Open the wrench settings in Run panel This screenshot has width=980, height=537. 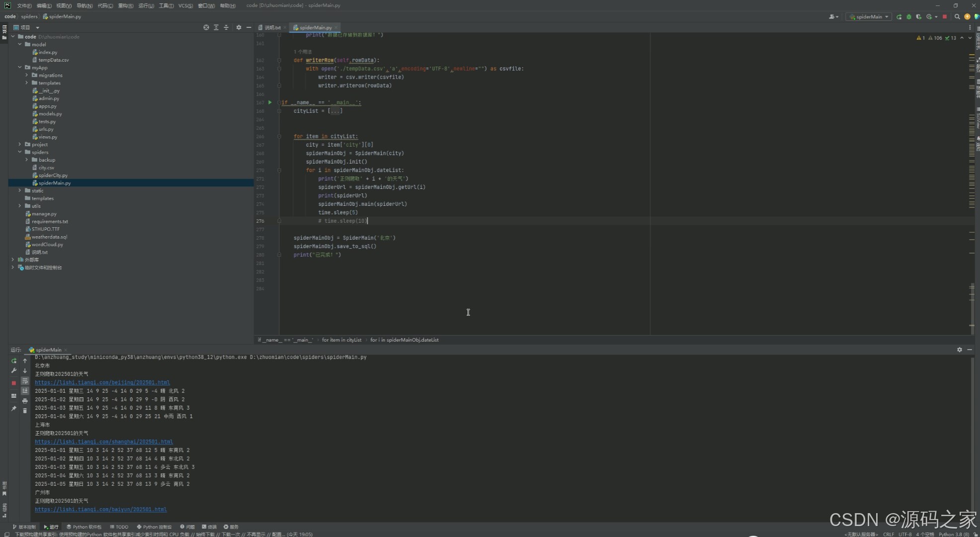14,371
